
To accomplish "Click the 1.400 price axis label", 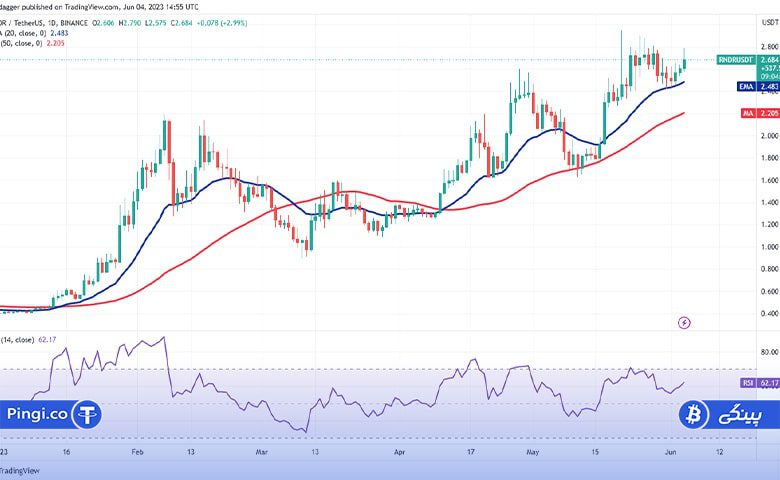I will point(769,202).
